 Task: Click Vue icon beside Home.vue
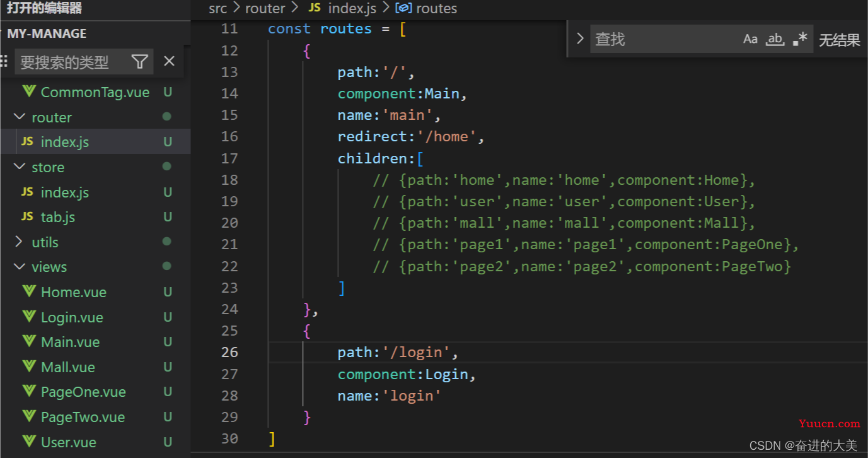28,291
